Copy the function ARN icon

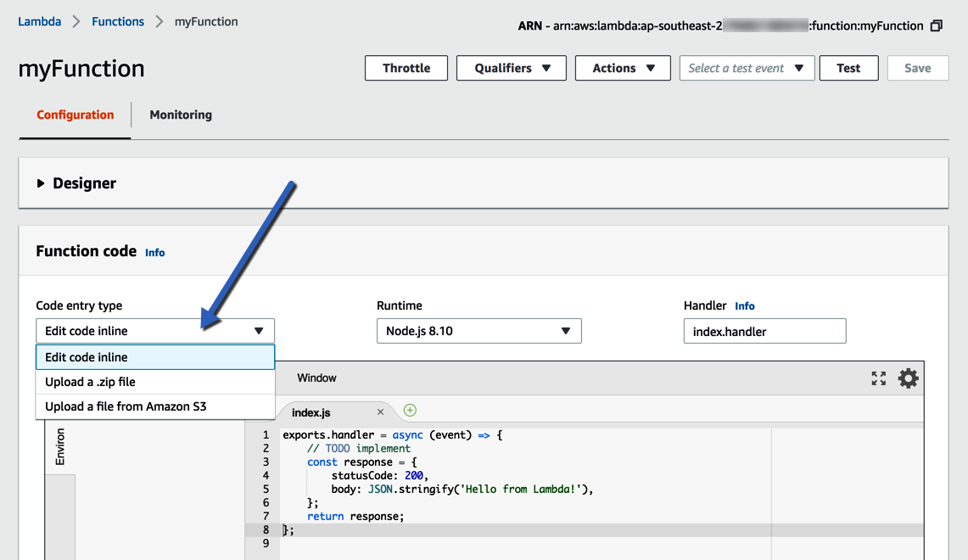pyautogui.click(x=937, y=25)
